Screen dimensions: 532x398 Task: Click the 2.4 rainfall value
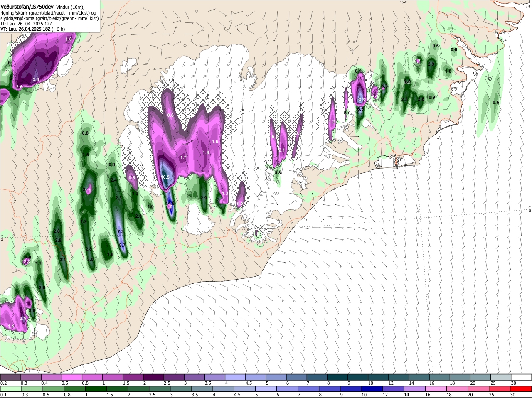point(113,180)
